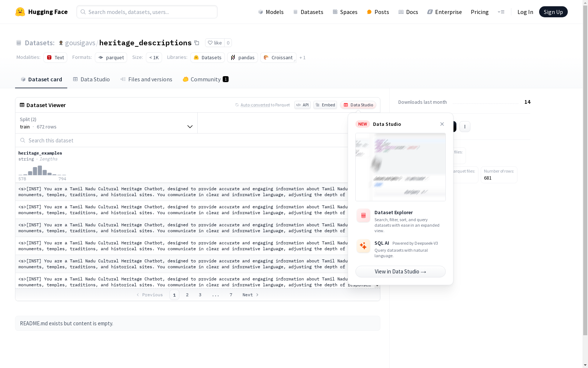Open the Files and versions tab
588x368 pixels.
coord(146,79)
